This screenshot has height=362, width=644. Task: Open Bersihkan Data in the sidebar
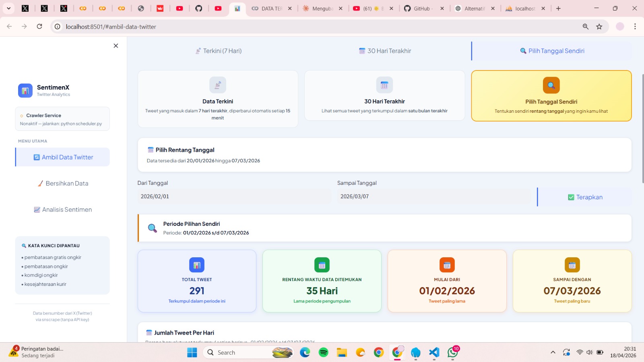point(63,183)
